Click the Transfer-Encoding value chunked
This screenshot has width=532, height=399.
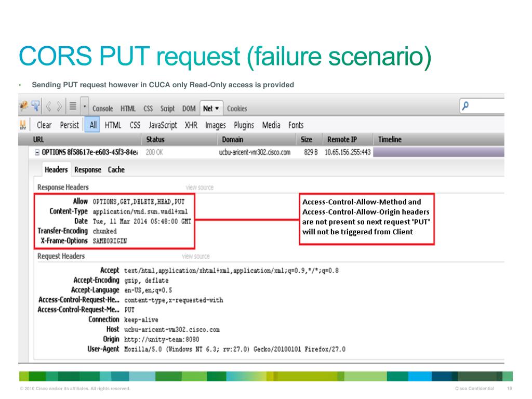(x=104, y=231)
